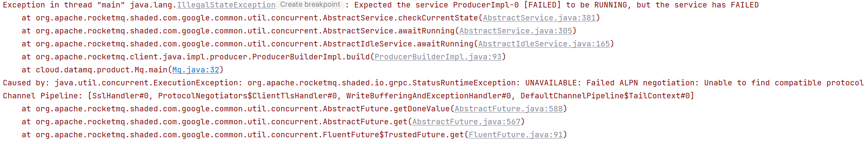This screenshot has width=868, height=144.
Task: Click the Channel Pipeline SslHandler line
Action: [x=349, y=96]
